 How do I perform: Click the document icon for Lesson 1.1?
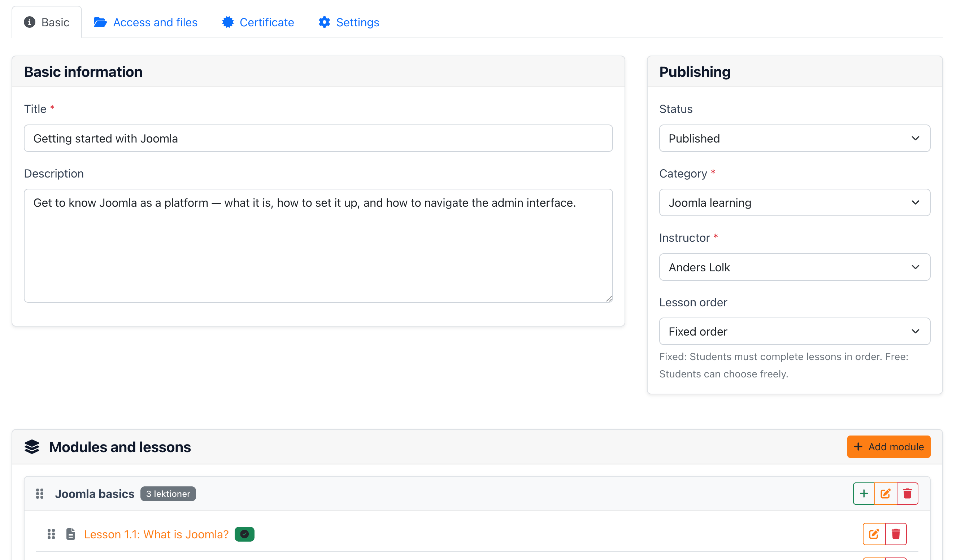click(x=70, y=534)
